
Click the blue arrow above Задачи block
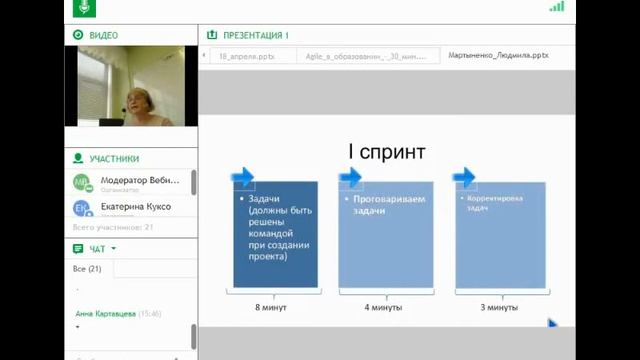pos(243,177)
